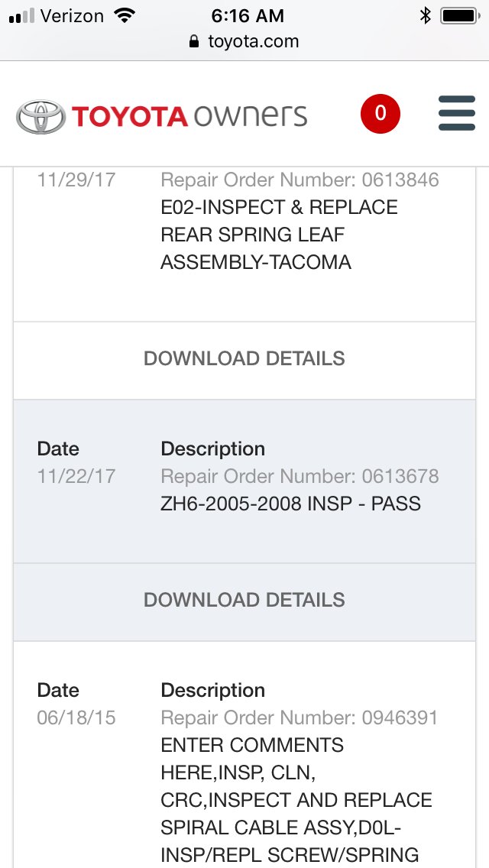Image resolution: width=489 pixels, height=868 pixels.
Task: Tap the 11/22/17 service date
Action: pos(76,476)
